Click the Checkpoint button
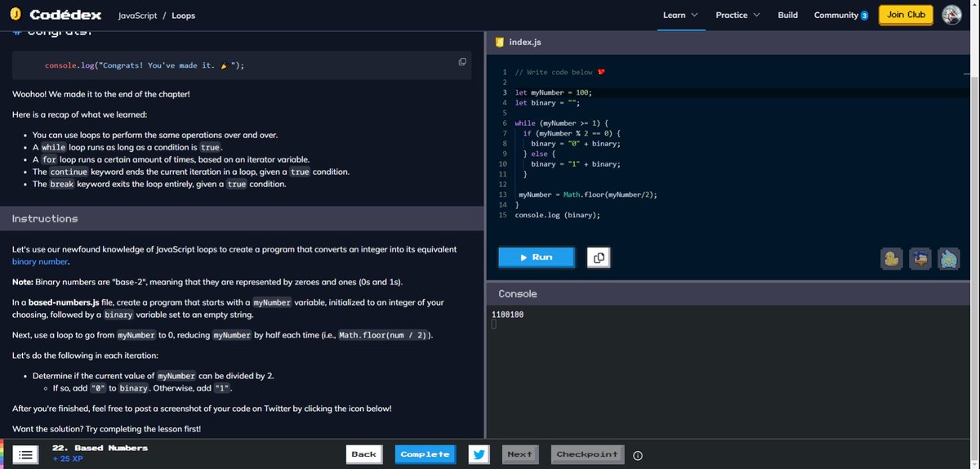The image size is (980, 469). tap(587, 454)
